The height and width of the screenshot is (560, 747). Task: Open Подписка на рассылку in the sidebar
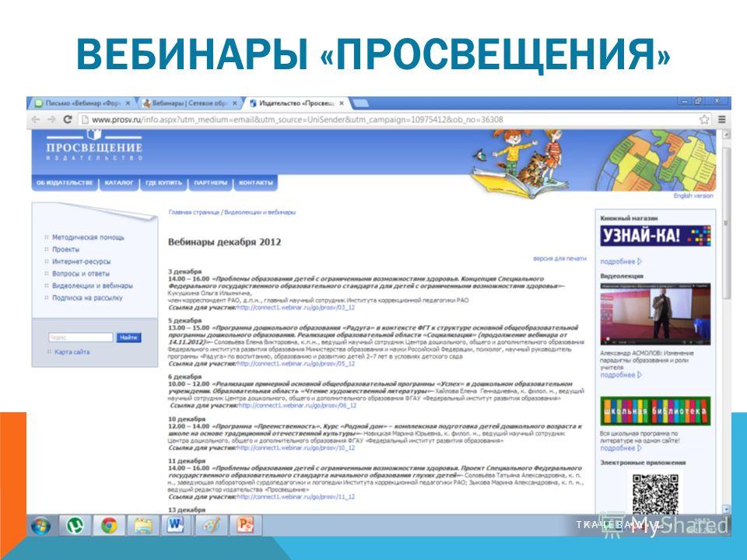(87, 298)
